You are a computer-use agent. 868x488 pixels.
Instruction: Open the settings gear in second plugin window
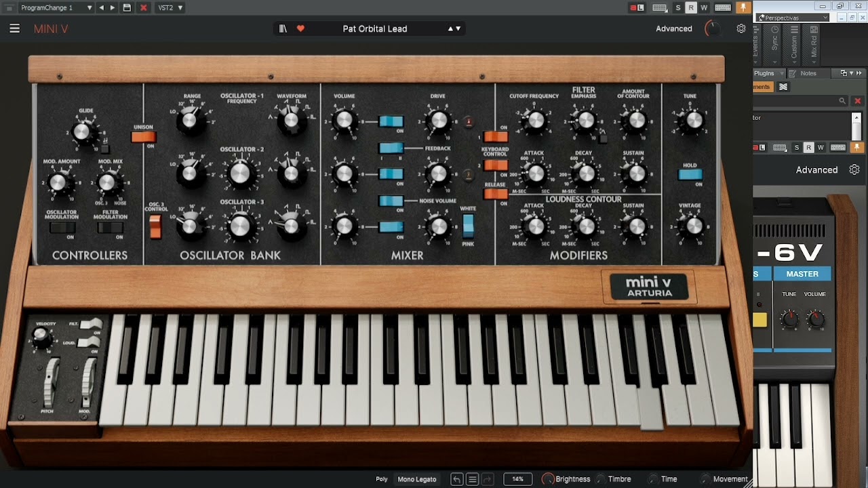[854, 169]
